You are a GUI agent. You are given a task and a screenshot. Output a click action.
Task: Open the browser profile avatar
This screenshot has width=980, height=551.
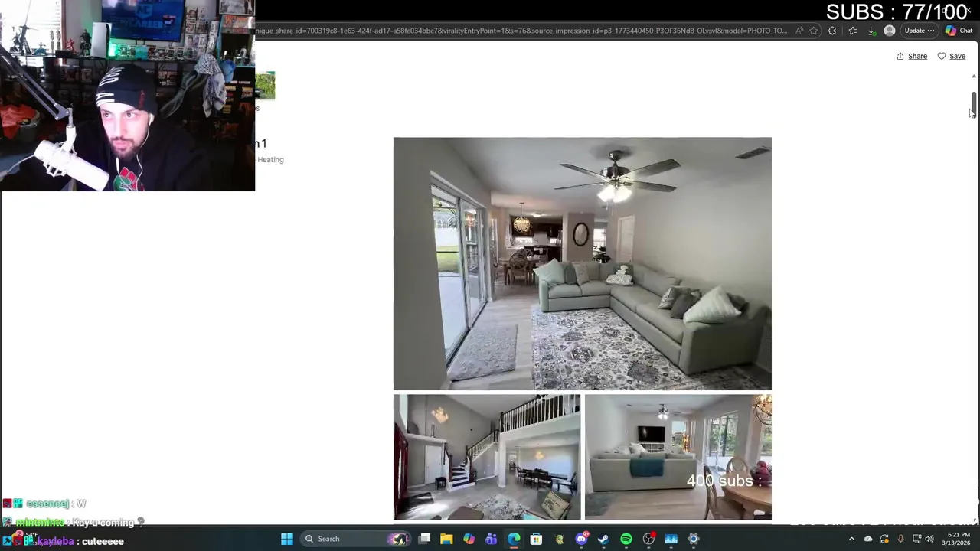pyautogui.click(x=890, y=31)
